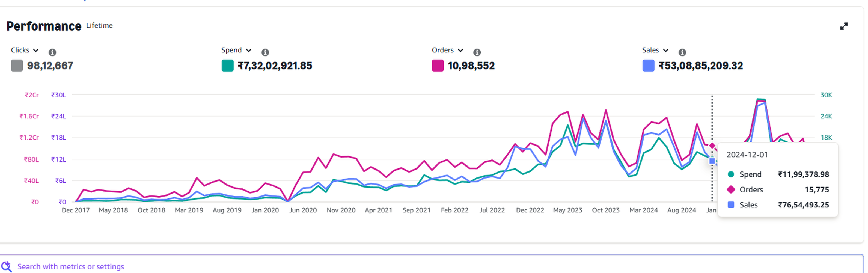Click the ₹1.2Cr axis label

[x=29, y=138]
